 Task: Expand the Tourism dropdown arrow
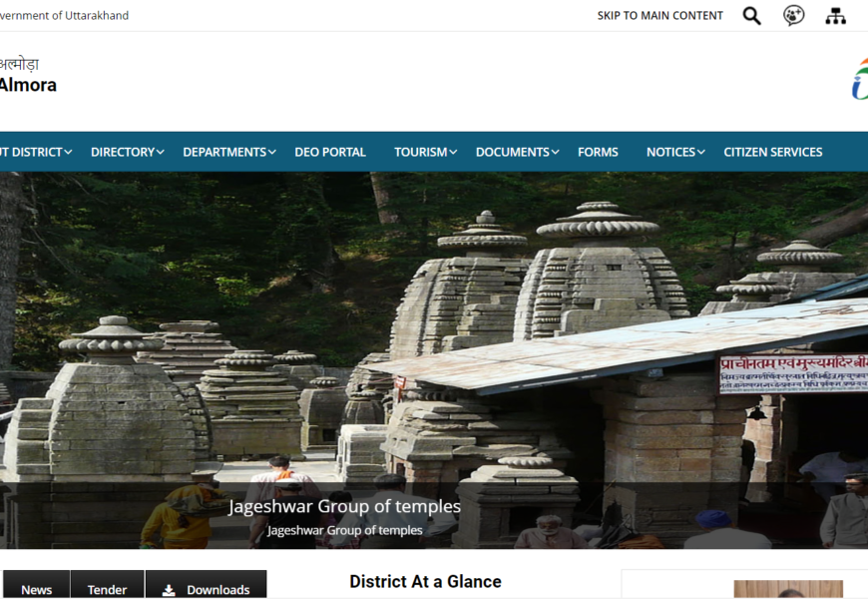click(x=453, y=152)
